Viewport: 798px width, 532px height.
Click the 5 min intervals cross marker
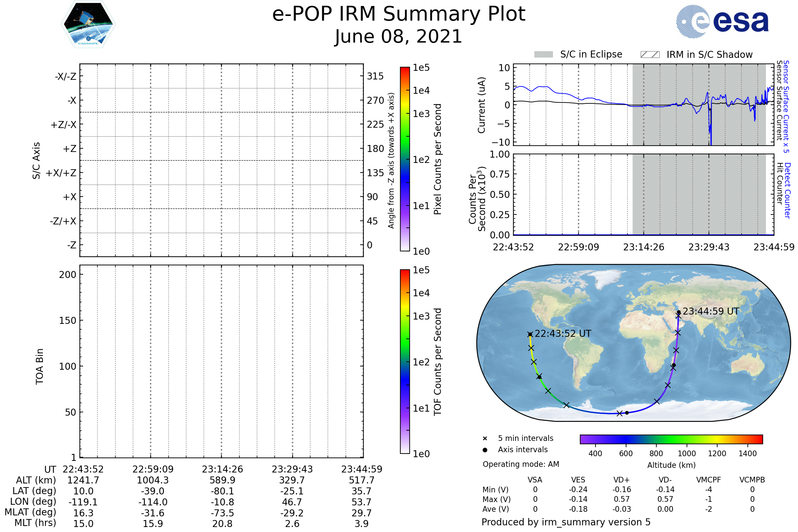485,439
